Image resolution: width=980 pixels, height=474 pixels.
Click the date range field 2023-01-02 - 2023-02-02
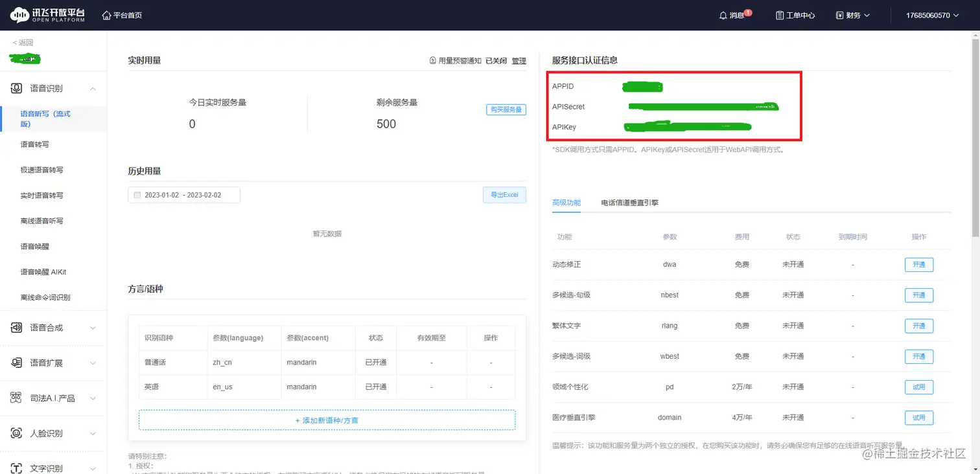pos(184,195)
